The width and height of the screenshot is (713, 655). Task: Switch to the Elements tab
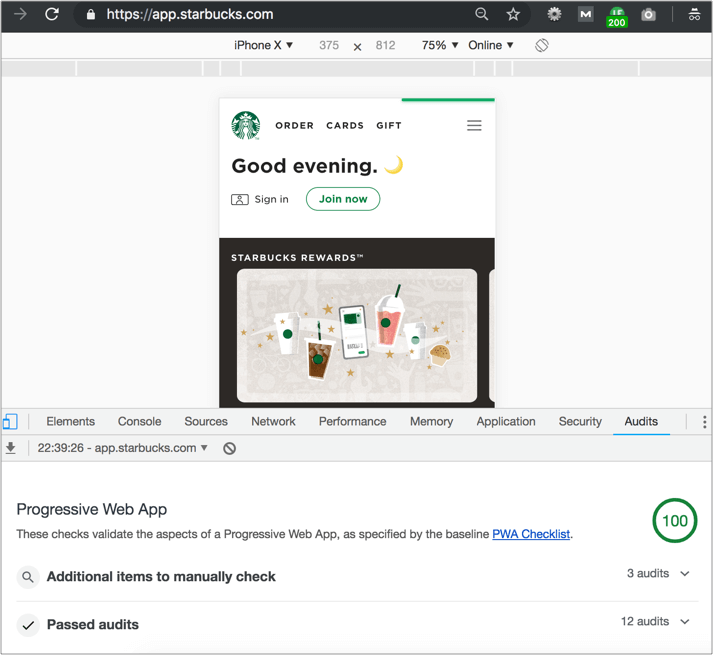[70, 422]
